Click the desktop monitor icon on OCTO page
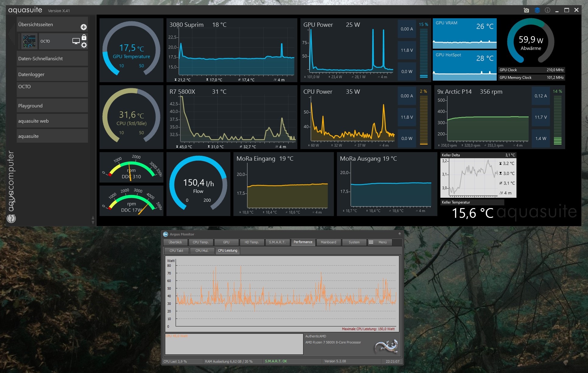 coord(76,41)
